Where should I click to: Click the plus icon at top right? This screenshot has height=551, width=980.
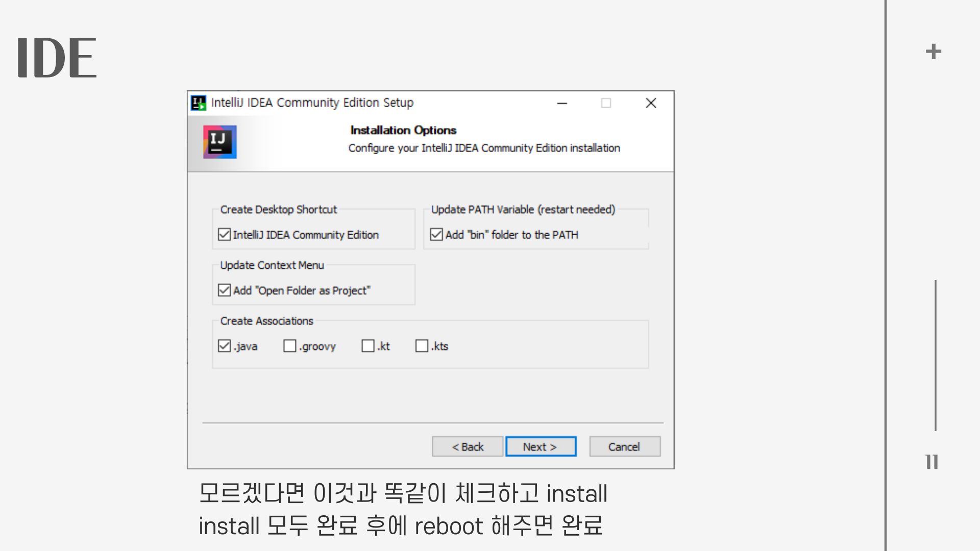(x=933, y=52)
